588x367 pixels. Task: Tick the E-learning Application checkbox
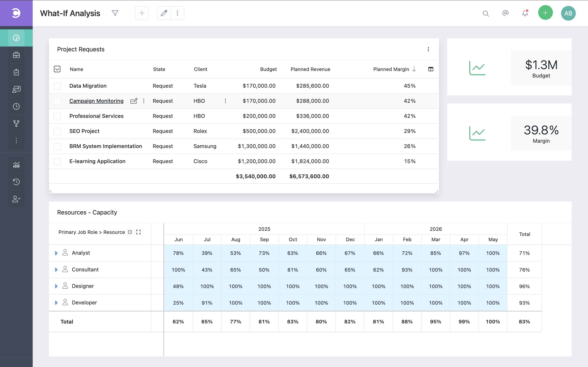click(x=57, y=162)
